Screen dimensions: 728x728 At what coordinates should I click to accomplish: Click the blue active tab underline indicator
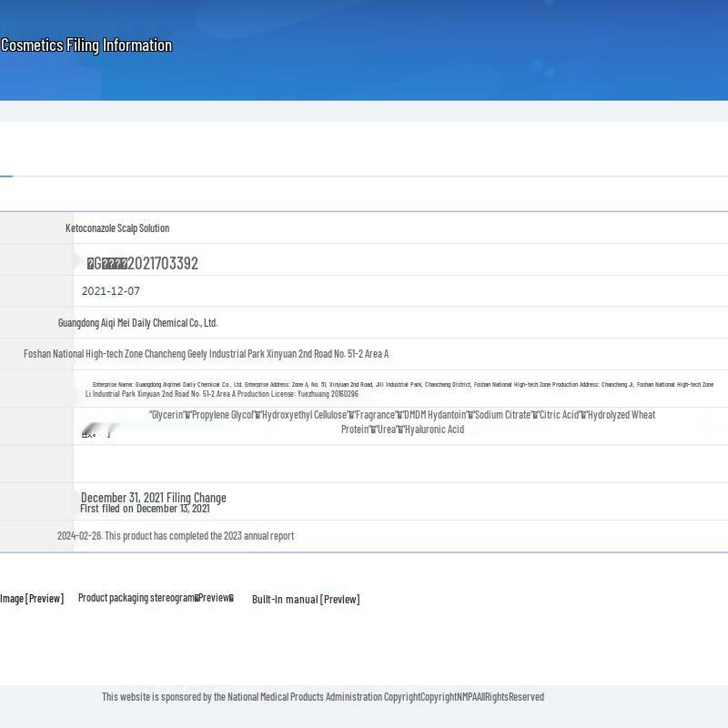point(6,176)
